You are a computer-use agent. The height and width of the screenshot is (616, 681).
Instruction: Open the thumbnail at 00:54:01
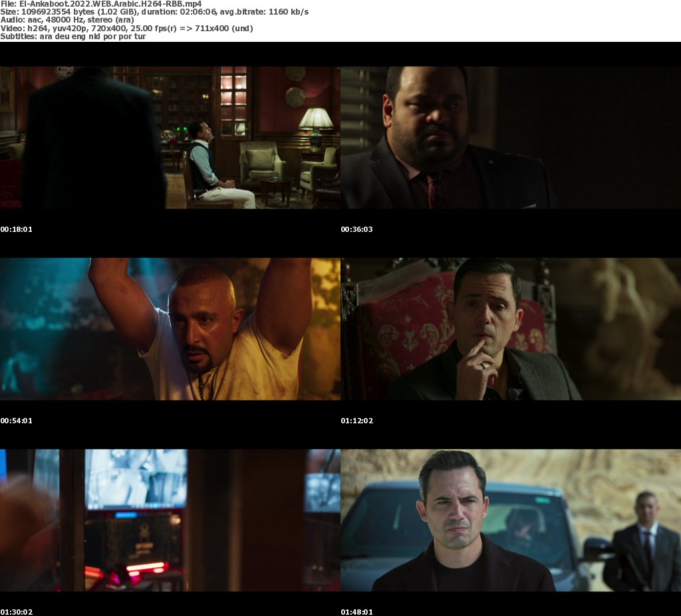pyautogui.click(x=170, y=329)
